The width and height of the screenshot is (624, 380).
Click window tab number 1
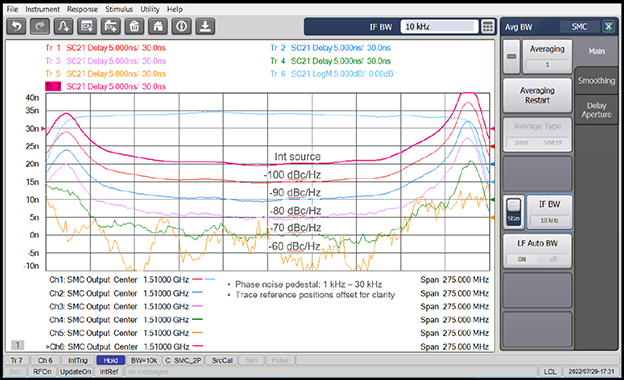17,345
